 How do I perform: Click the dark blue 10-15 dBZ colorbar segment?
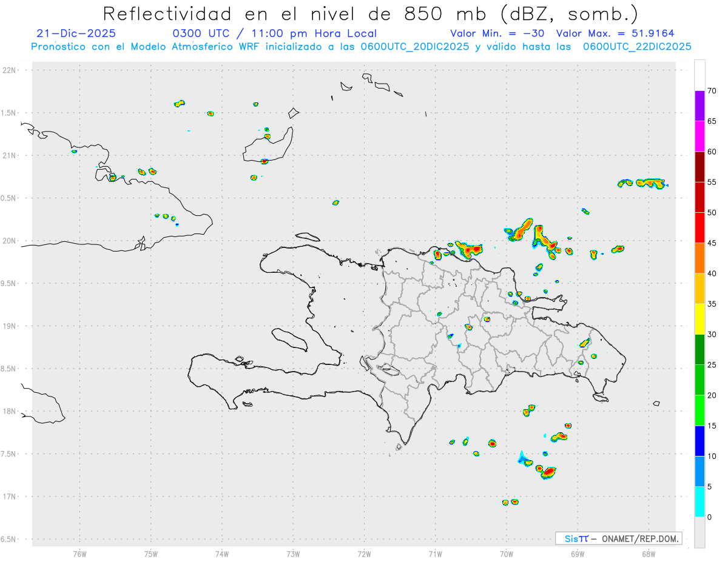[x=699, y=441]
